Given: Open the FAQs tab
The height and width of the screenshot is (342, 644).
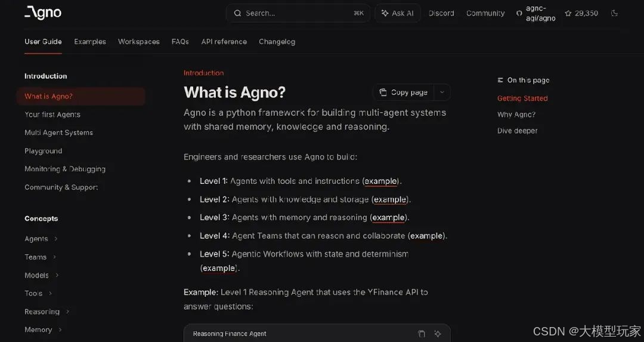Looking at the screenshot, I should pos(180,42).
